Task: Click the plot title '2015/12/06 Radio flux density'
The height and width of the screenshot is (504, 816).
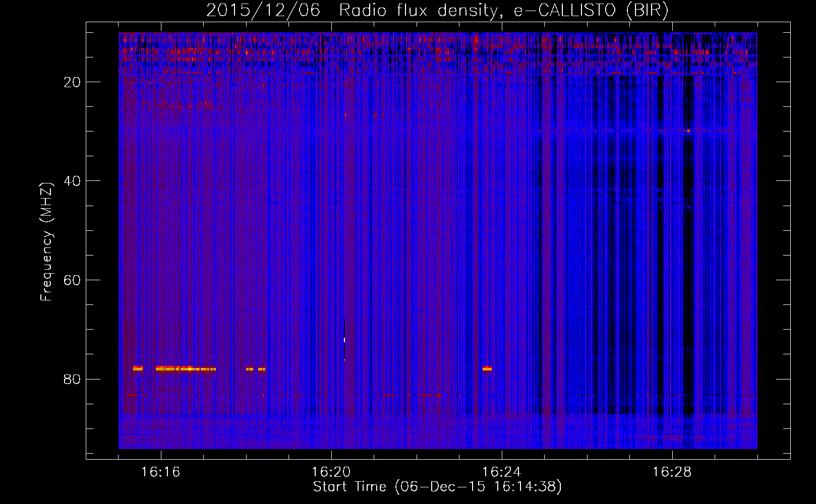Action: pyautogui.click(x=437, y=10)
